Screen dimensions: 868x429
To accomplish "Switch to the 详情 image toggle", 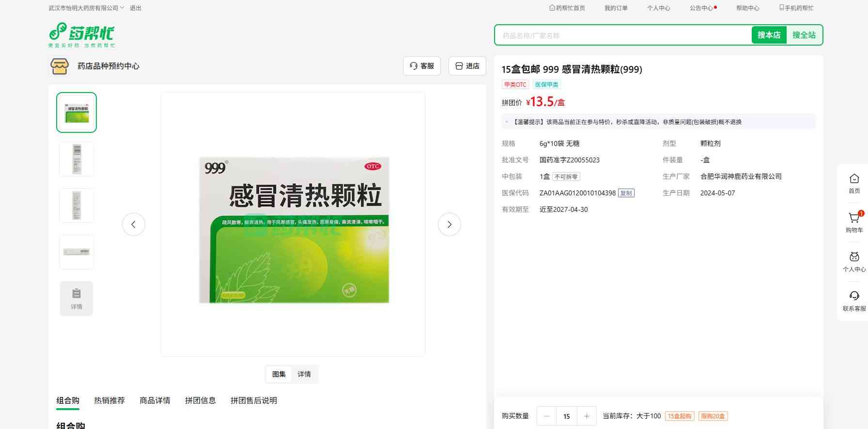I will coord(304,374).
